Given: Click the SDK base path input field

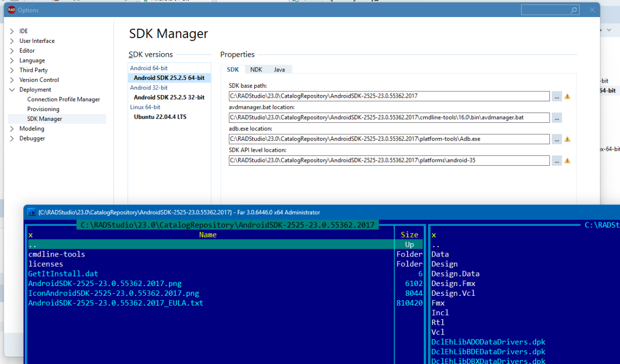Looking at the screenshot, I should click(x=389, y=96).
